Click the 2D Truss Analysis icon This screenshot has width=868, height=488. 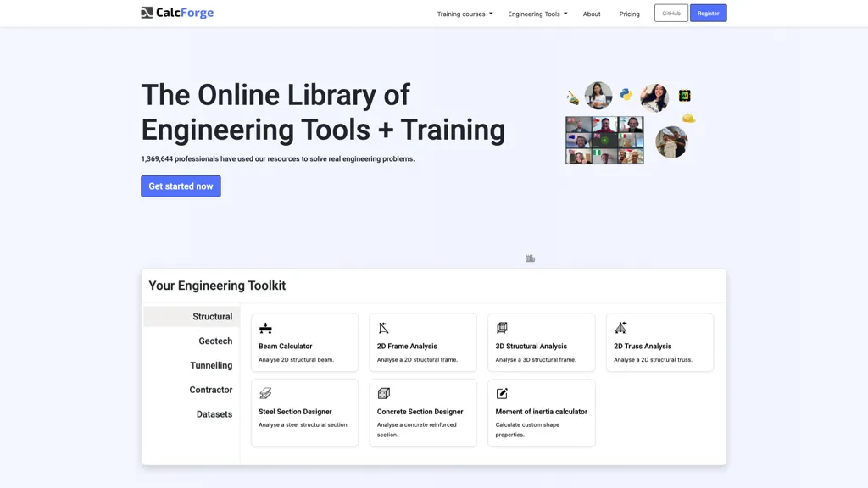pos(620,328)
